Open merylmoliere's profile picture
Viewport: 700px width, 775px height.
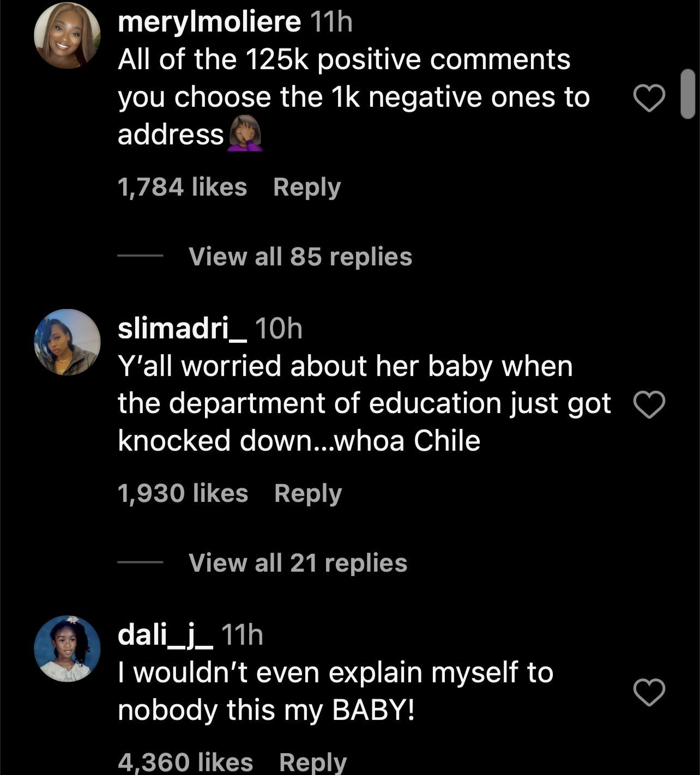(x=67, y=35)
